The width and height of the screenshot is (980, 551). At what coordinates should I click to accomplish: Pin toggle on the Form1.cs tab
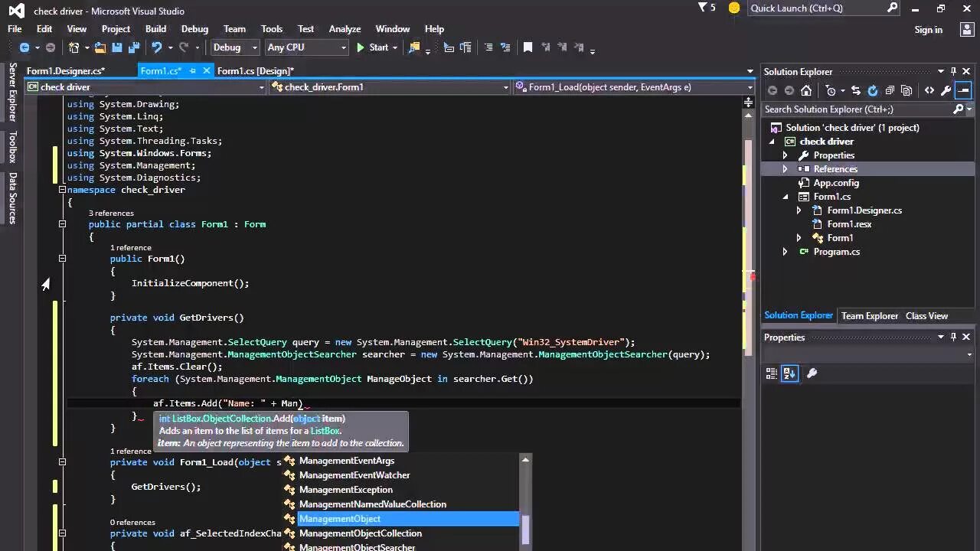tap(193, 70)
